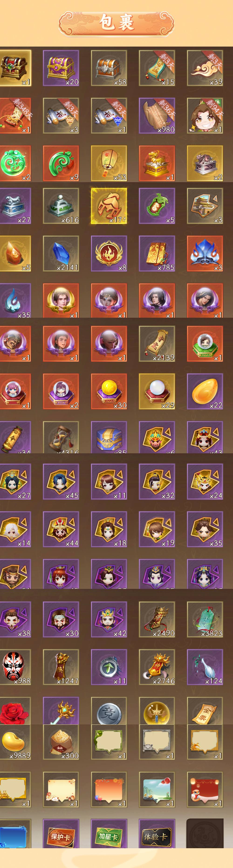The width and height of the screenshot is (233, 868).
Task: Tap the chibi character with 剩94天 label
Action: pos(205,115)
